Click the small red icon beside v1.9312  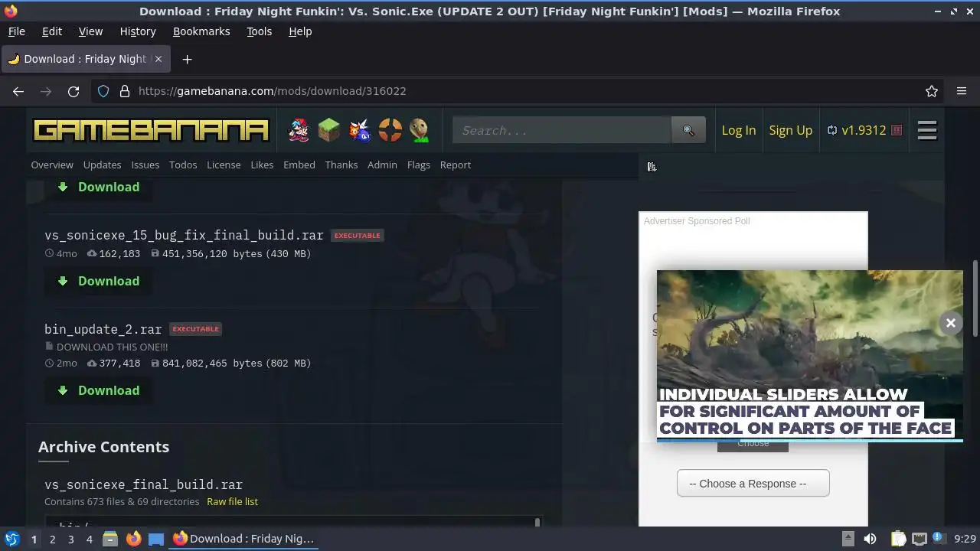897,130
